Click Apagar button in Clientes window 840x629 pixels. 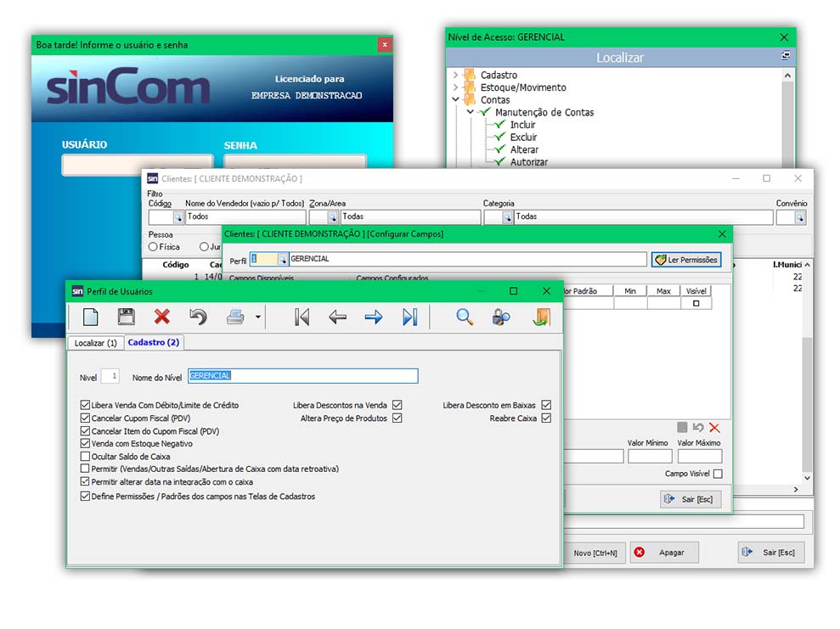(664, 553)
